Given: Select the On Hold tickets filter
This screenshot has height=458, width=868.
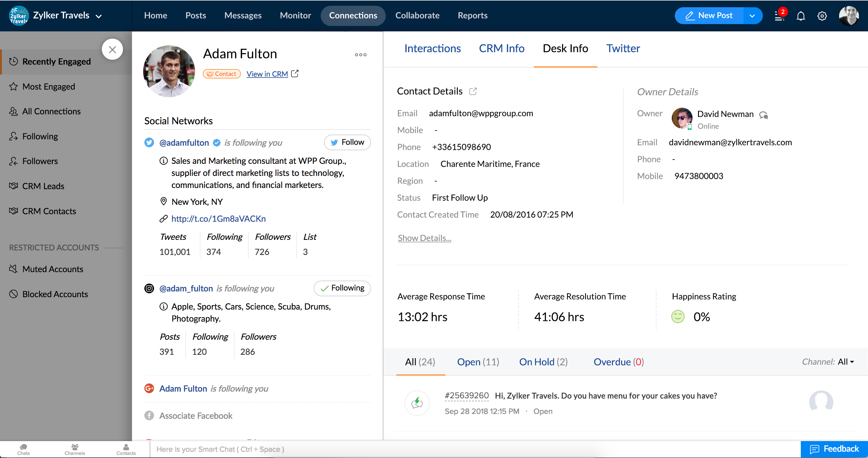Looking at the screenshot, I should click(x=543, y=362).
